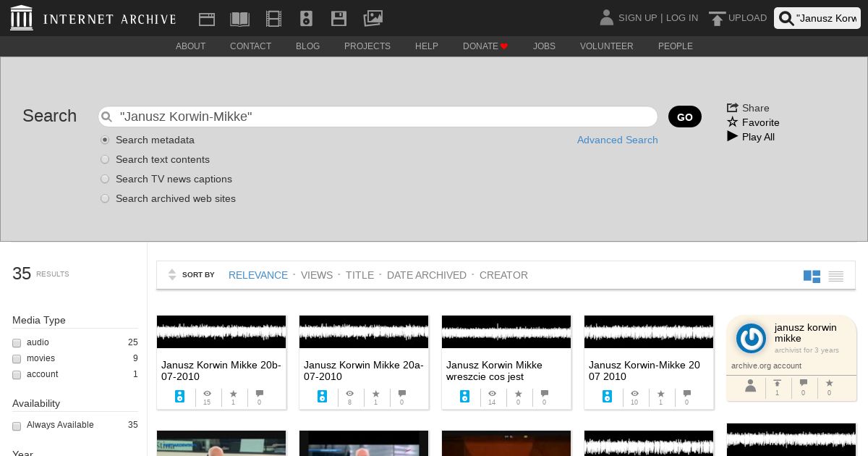
Task: Click the Share icon link
Action: pos(732,108)
